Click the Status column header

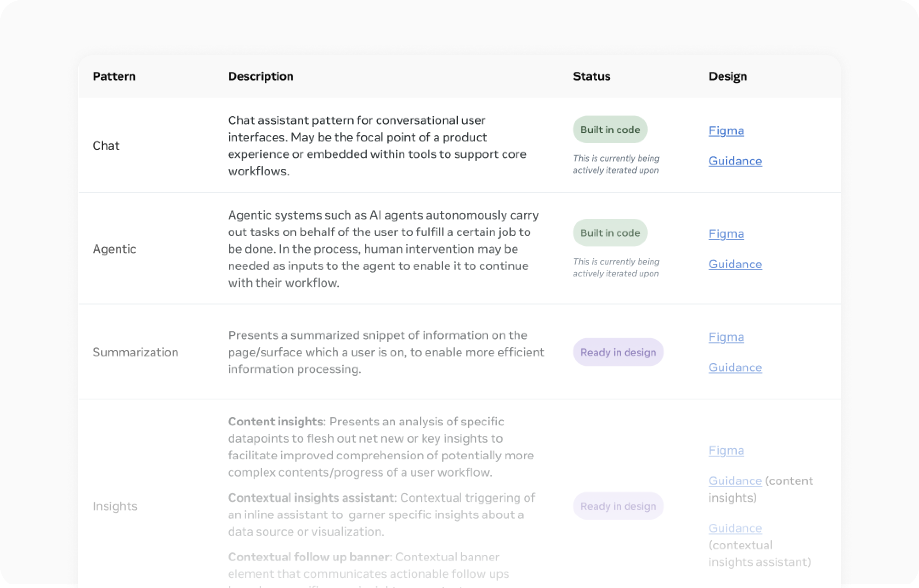pos(592,76)
